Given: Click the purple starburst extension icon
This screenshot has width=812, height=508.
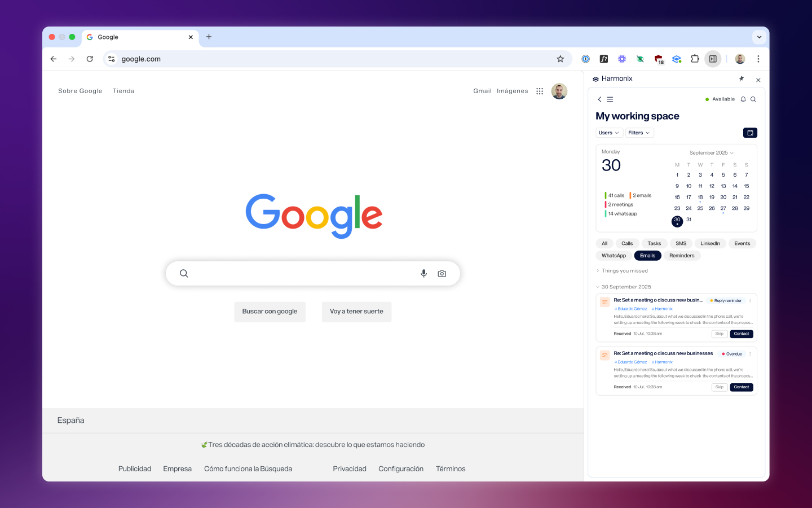Looking at the screenshot, I should (x=622, y=59).
